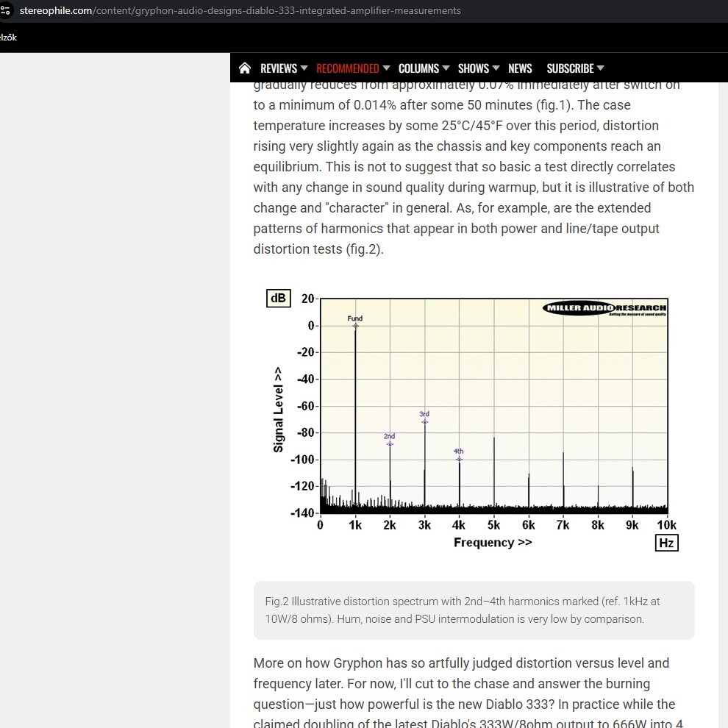Open the site info icon in address bar

pyautogui.click(x=5, y=10)
